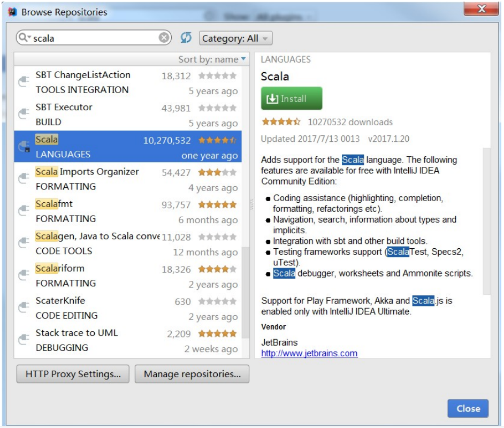Screen dimensions: 504x428
Task: Select the SBT ChangeListAction plugin
Action: [x=128, y=82]
